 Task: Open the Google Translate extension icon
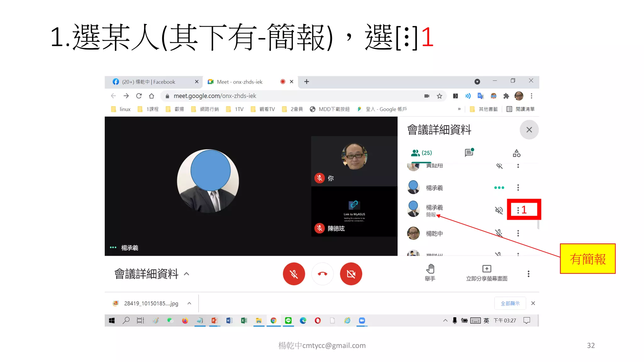[480, 96]
